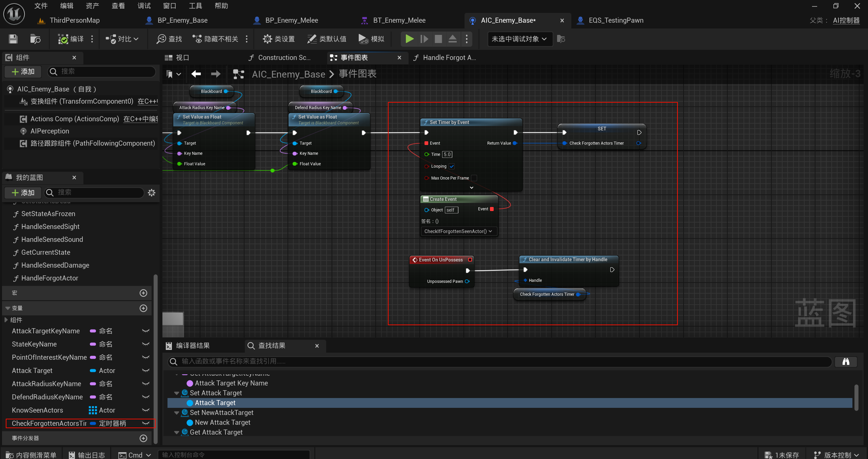Collapse the Set Attack Target result
The width and height of the screenshot is (868, 459).
coord(176,393)
